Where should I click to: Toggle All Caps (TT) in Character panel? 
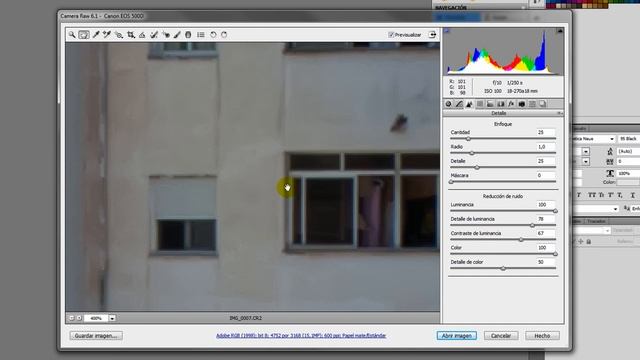coord(592,196)
